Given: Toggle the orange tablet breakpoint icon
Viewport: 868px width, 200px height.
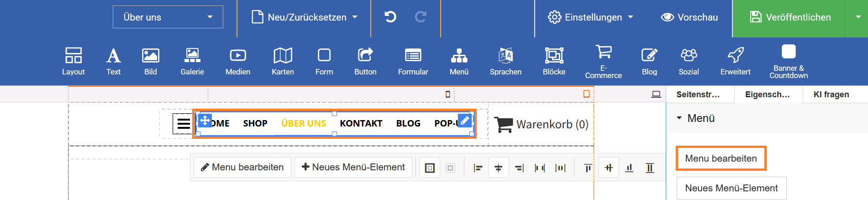Looking at the screenshot, I should tap(586, 94).
